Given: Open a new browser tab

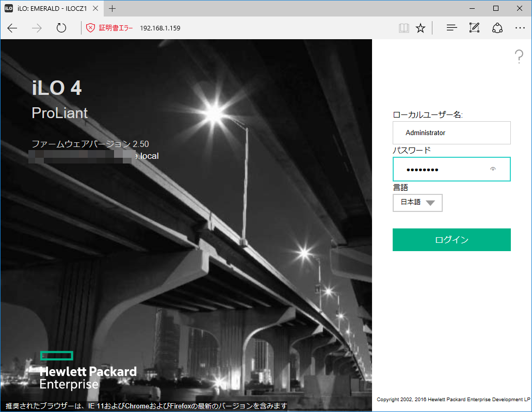Looking at the screenshot, I should coord(112,8).
